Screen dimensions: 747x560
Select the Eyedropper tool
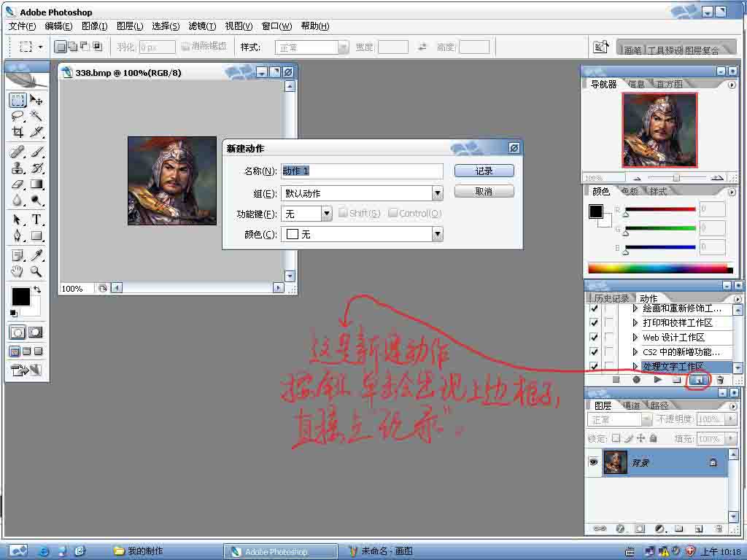[x=36, y=256]
